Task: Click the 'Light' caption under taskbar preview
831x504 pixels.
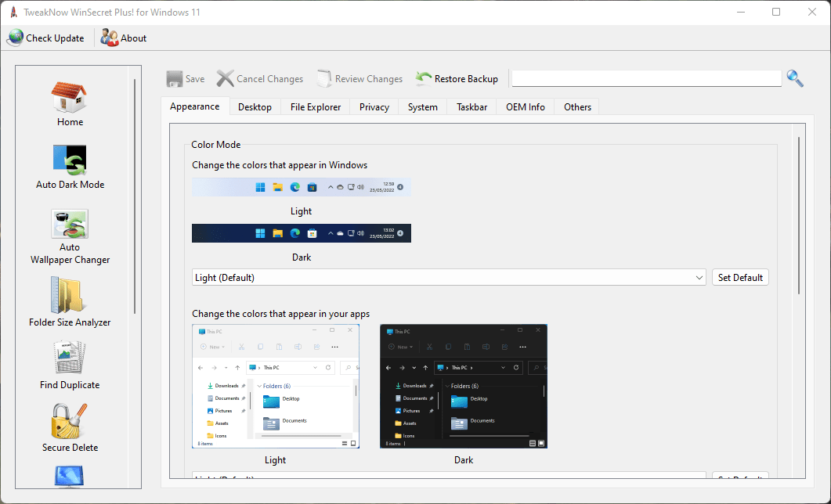Action: (x=301, y=211)
